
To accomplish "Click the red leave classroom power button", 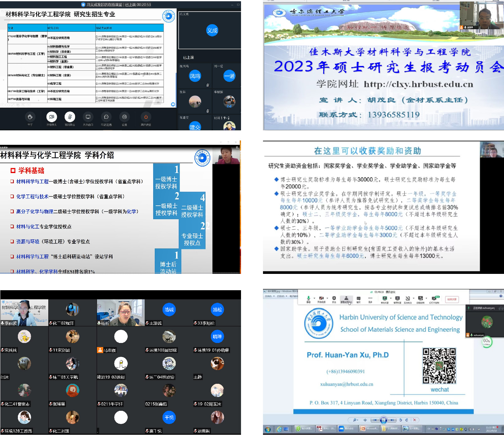I will coord(146,117).
